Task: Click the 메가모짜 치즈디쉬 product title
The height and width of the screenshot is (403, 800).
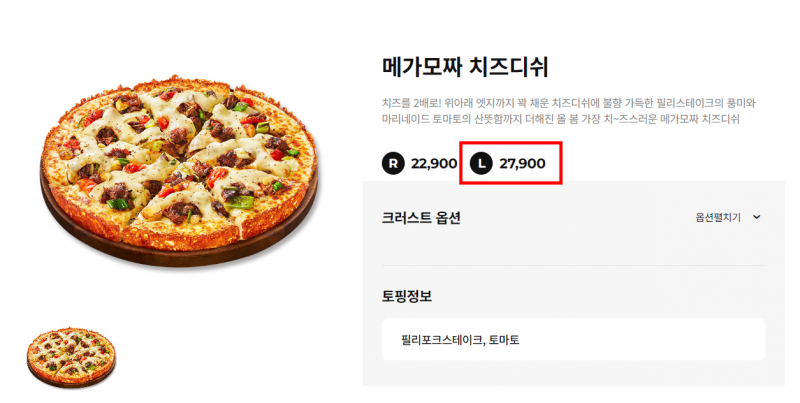Action: (x=466, y=69)
